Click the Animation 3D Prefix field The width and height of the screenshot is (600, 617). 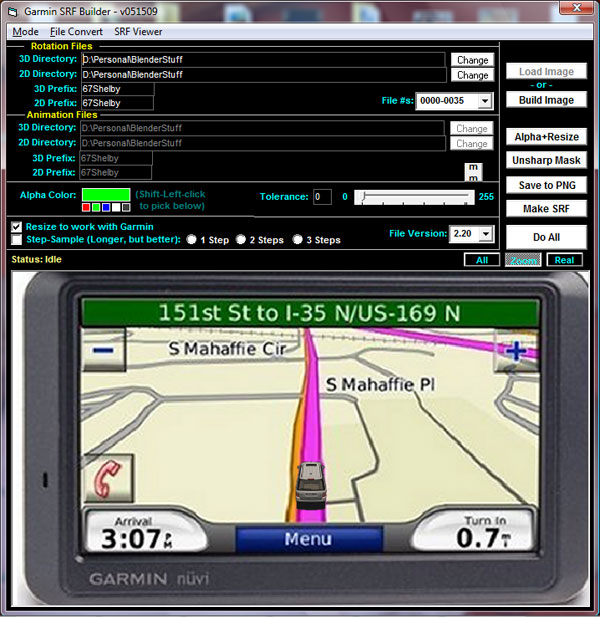coord(116,158)
